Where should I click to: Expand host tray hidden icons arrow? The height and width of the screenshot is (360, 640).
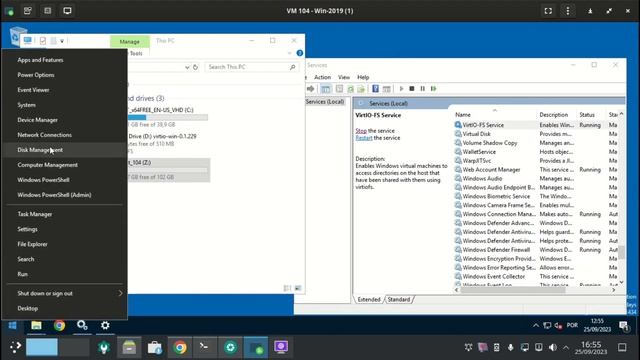pos(566,348)
